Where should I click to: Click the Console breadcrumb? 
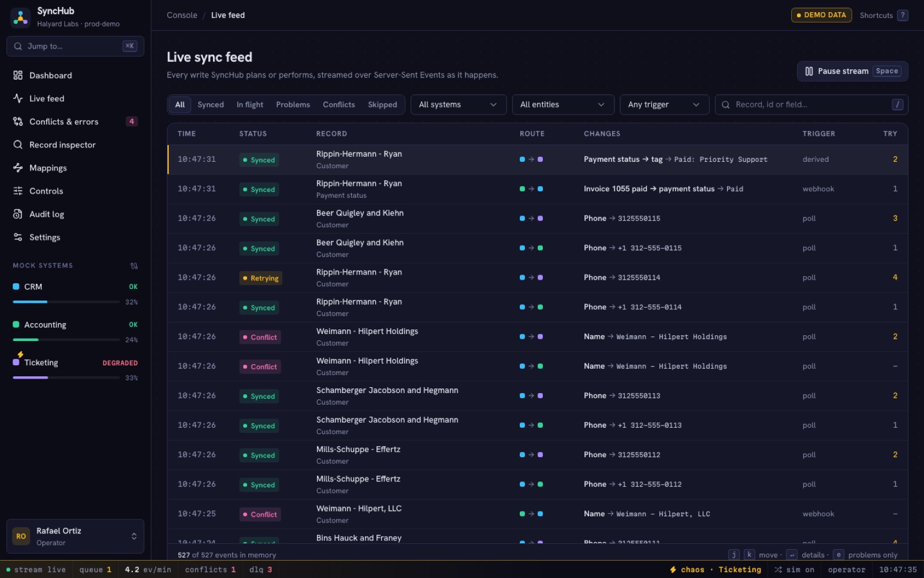click(x=182, y=15)
